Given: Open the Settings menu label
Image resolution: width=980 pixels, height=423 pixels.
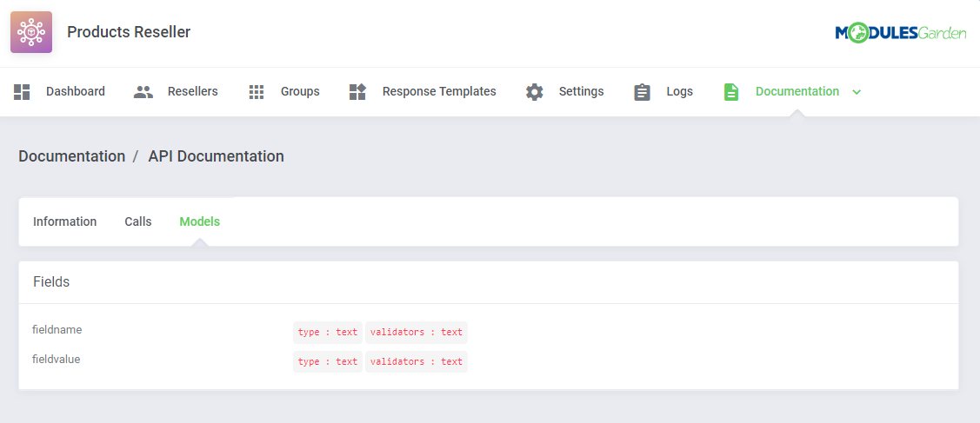Looking at the screenshot, I should (x=581, y=92).
